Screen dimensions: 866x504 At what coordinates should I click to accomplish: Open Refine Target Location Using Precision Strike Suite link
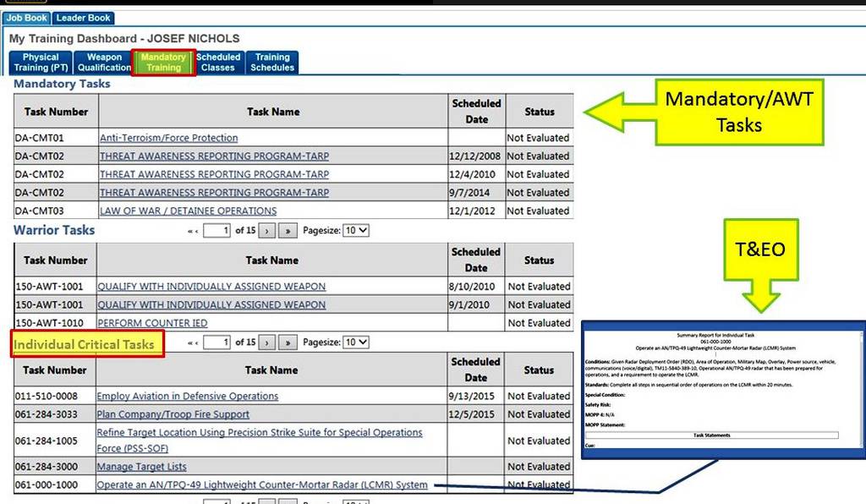click(260, 441)
